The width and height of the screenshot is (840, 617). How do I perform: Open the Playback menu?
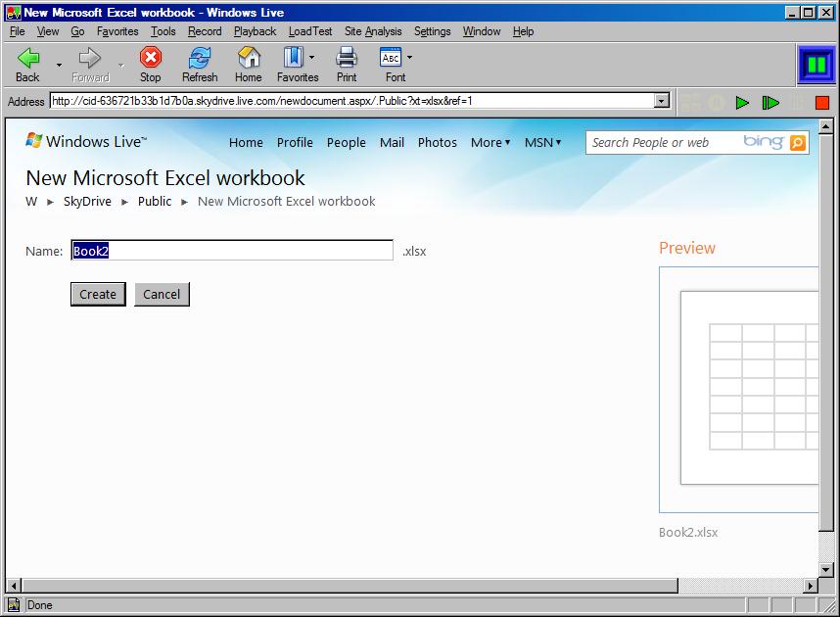255,31
